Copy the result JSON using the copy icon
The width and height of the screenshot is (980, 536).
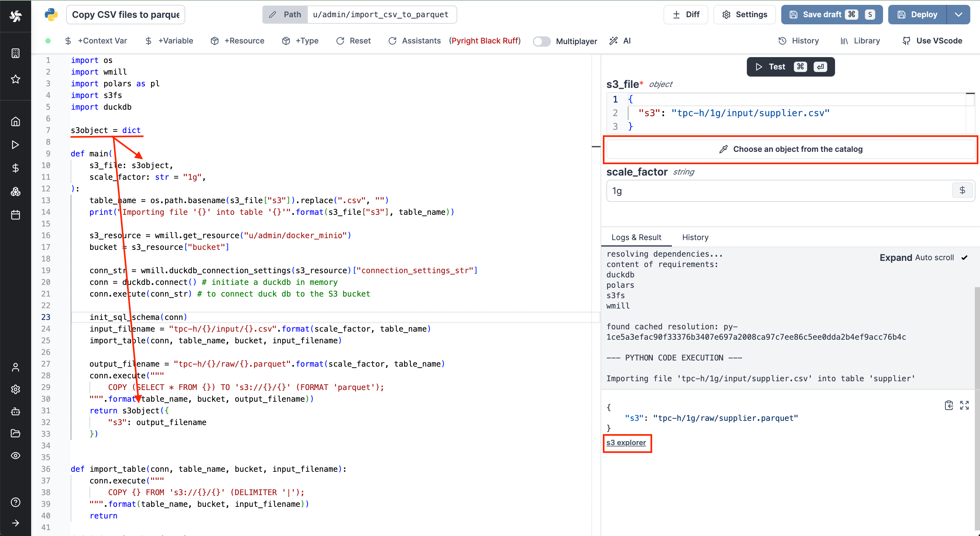click(949, 406)
